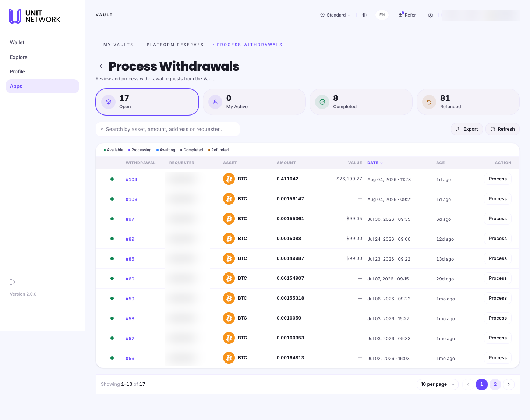Open settings with the gear icon

pyautogui.click(x=431, y=15)
